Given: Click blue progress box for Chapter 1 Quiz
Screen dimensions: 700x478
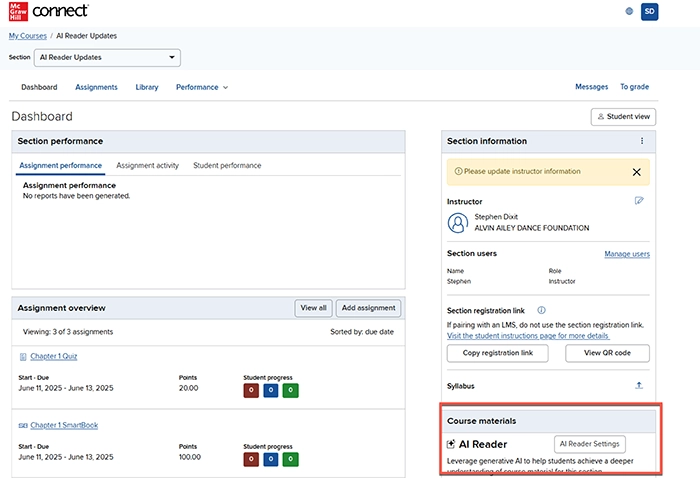Looking at the screenshot, I should coord(271,391).
